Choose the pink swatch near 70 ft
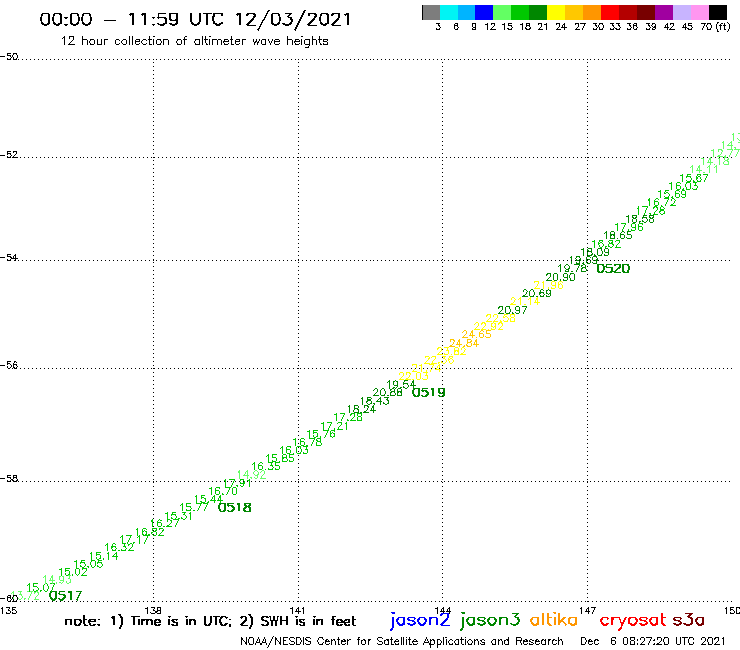The height and width of the screenshot is (650, 740). pyautogui.click(x=699, y=12)
